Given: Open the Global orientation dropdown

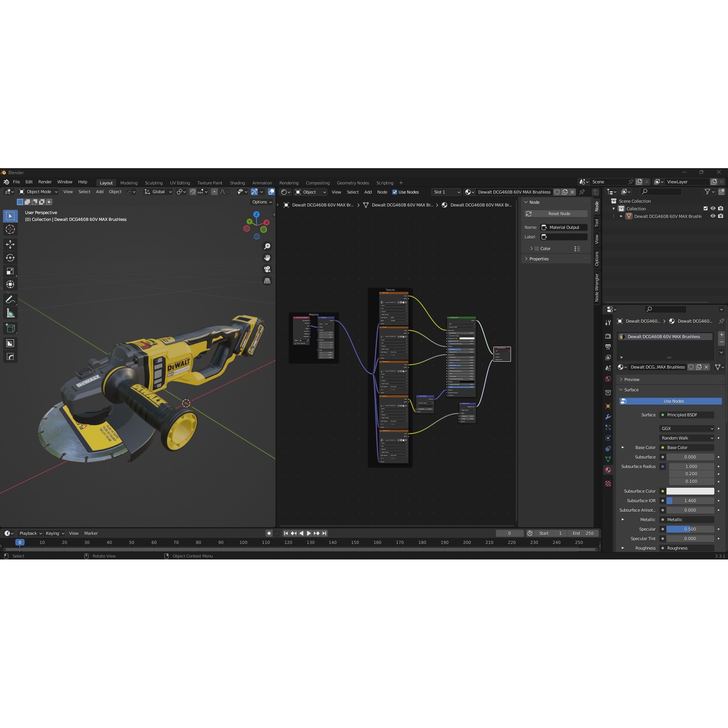Looking at the screenshot, I should tap(158, 192).
